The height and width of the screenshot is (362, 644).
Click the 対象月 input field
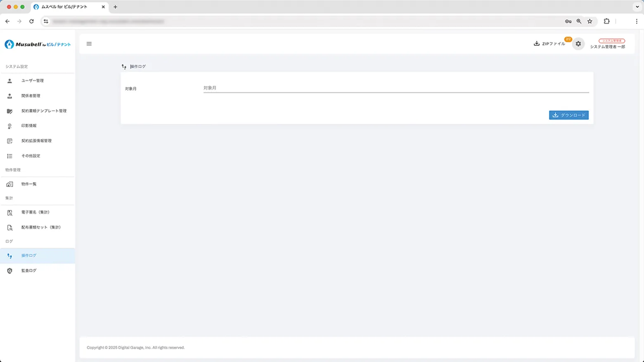[x=395, y=88]
